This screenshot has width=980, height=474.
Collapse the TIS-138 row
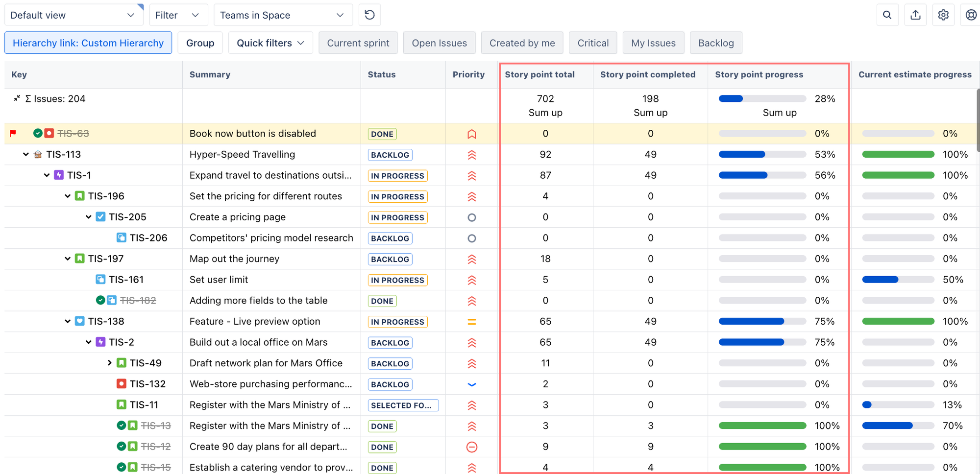coord(68,321)
